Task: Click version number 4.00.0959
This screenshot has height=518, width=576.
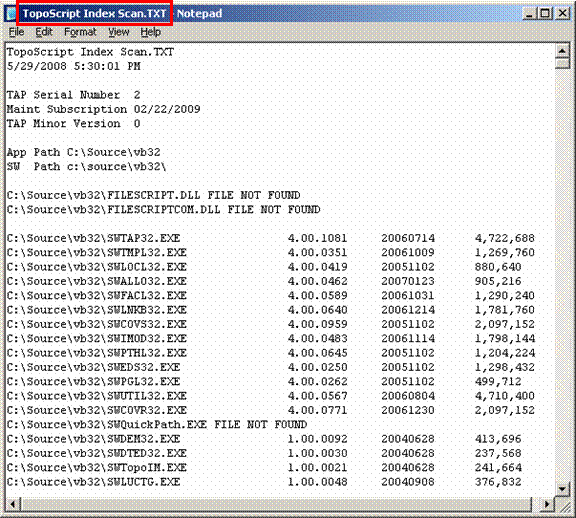Action: 317,324
